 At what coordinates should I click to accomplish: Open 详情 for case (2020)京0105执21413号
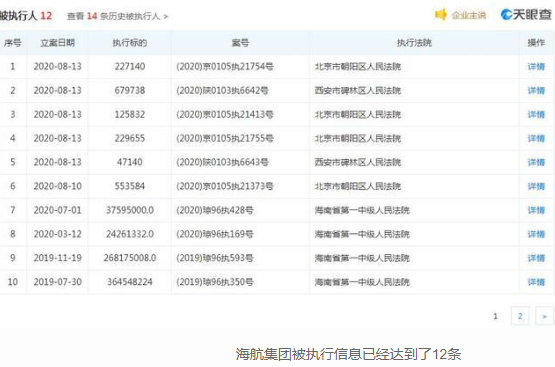(x=536, y=114)
